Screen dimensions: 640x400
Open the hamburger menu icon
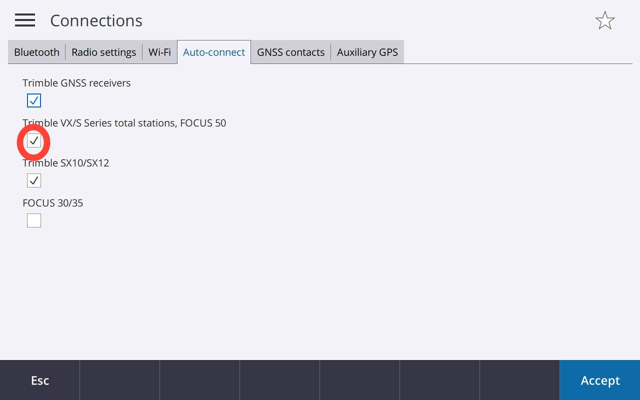tap(25, 20)
